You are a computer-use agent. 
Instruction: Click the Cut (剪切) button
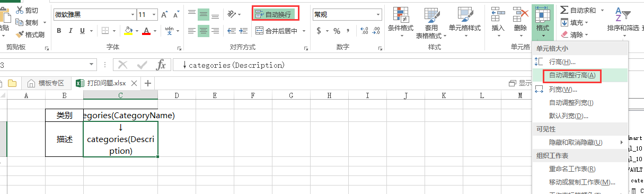click(x=28, y=11)
